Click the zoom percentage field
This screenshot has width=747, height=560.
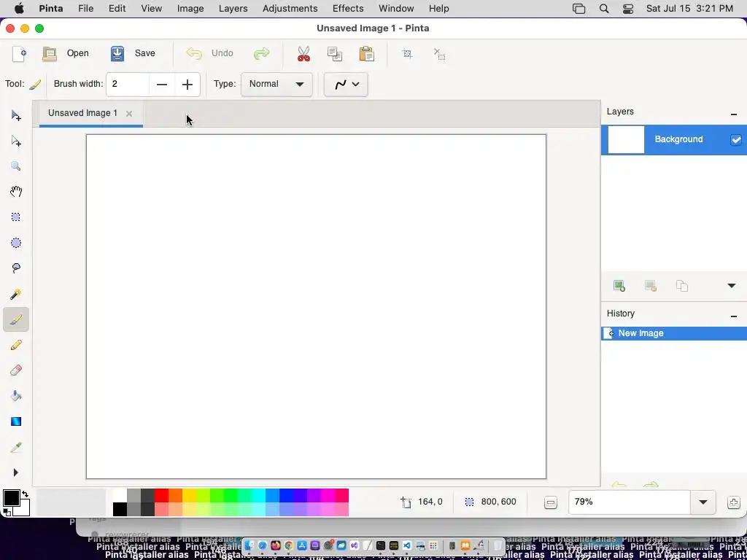click(630, 502)
